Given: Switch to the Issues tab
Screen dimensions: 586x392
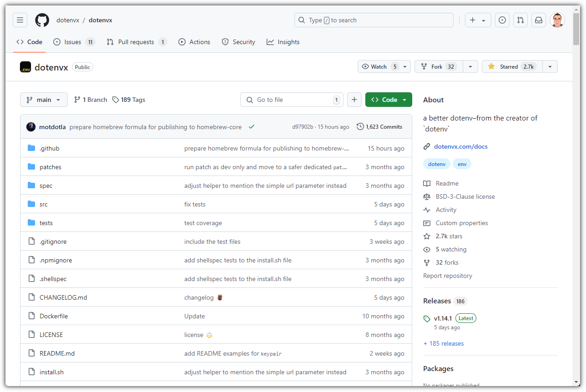Looking at the screenshot, I should (x=74, y=42).
